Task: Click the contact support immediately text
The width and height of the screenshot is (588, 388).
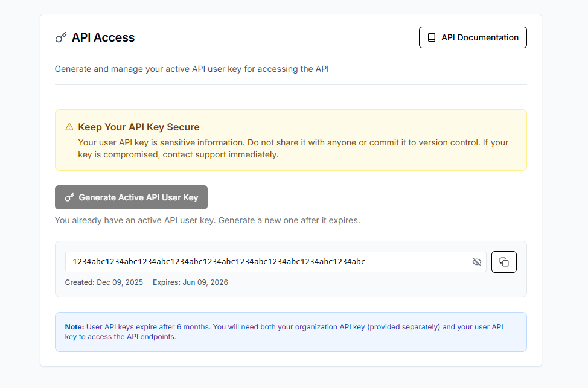Action: point(220,154)
